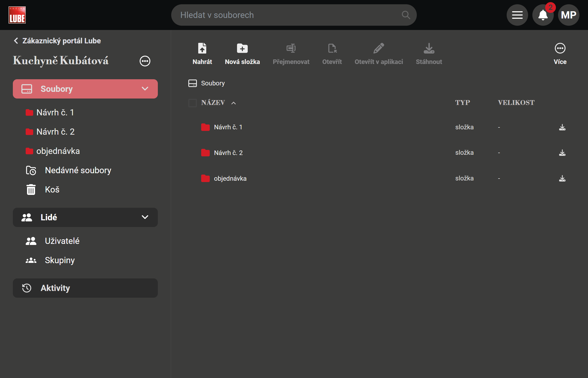Image resolution: width=588 pixels, height=378 pixels.
Task: Download the objednávka folder row
Action: coord(562,178)
